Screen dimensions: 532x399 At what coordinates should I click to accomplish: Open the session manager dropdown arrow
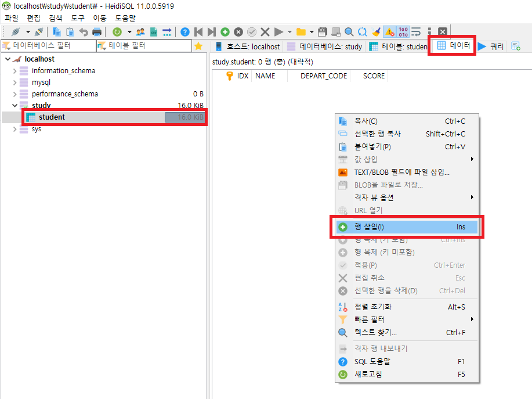point(28,32)
